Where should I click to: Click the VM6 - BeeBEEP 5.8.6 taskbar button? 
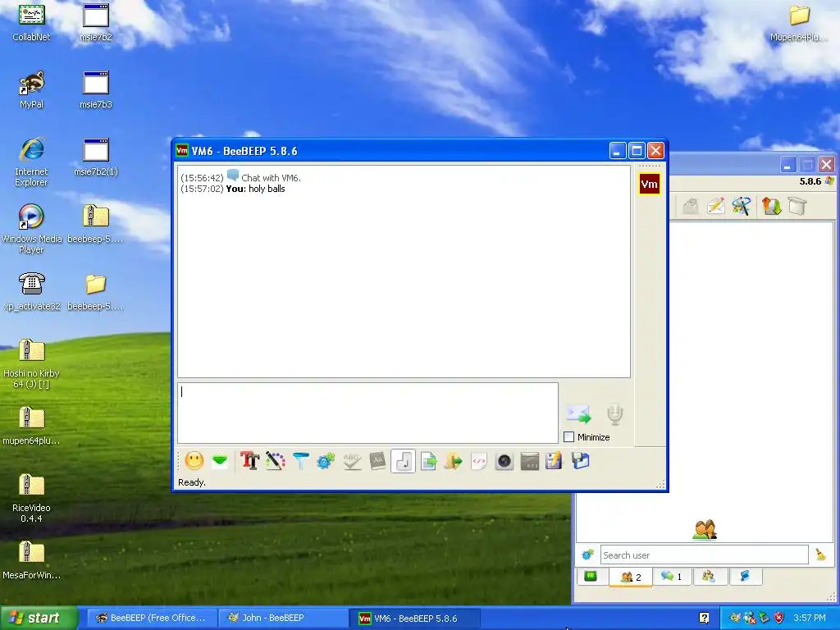click(x=414, y=619)
